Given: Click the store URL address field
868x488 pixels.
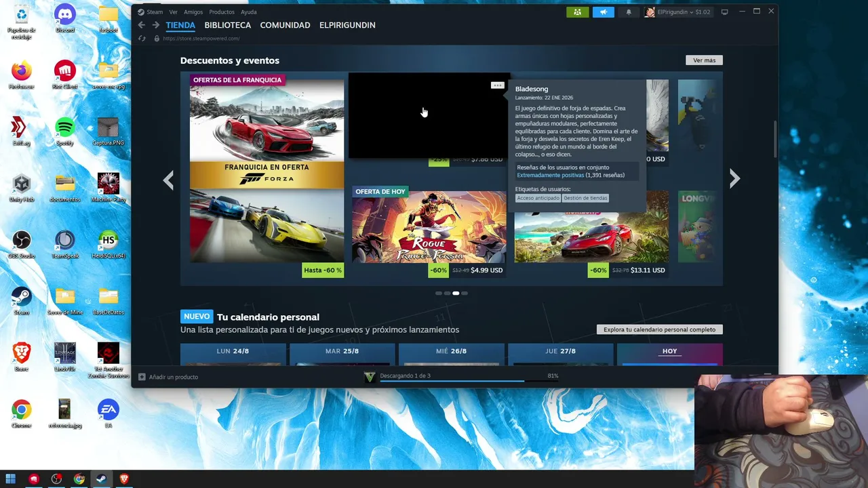Looking at the screenshot, I should pyautogui.click(x=201, y=39).
